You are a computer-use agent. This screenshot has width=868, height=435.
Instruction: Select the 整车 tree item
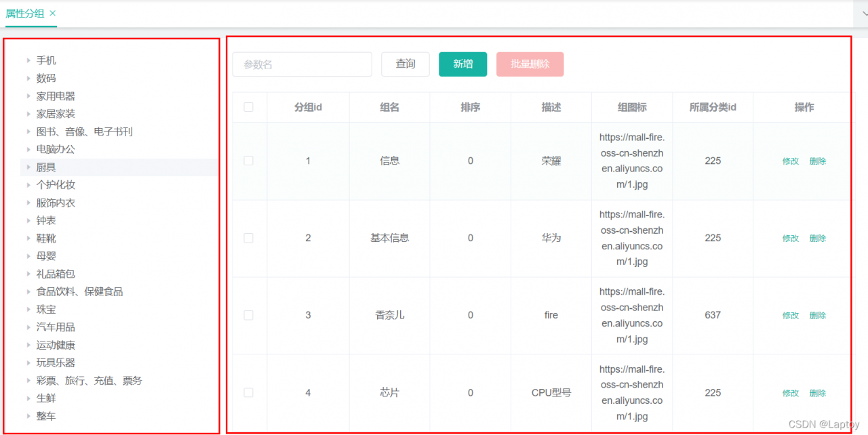pyautogui.click(x=46, y=416)
